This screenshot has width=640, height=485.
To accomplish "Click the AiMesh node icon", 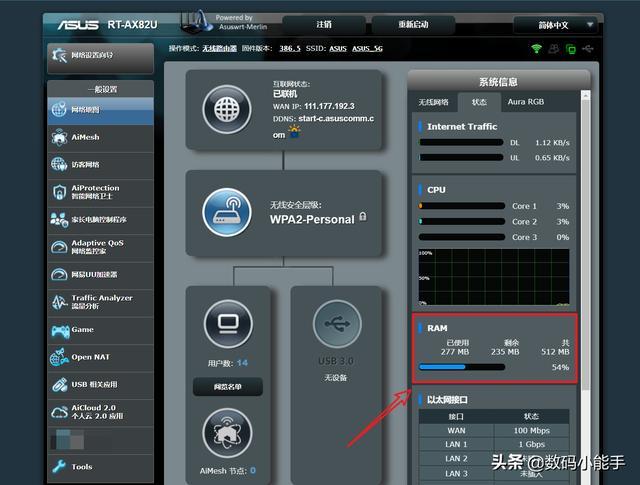I will click(x=227, y=433).
